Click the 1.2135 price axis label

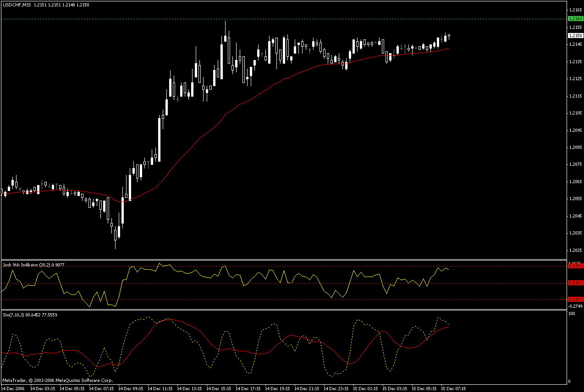tap(576, 62)
